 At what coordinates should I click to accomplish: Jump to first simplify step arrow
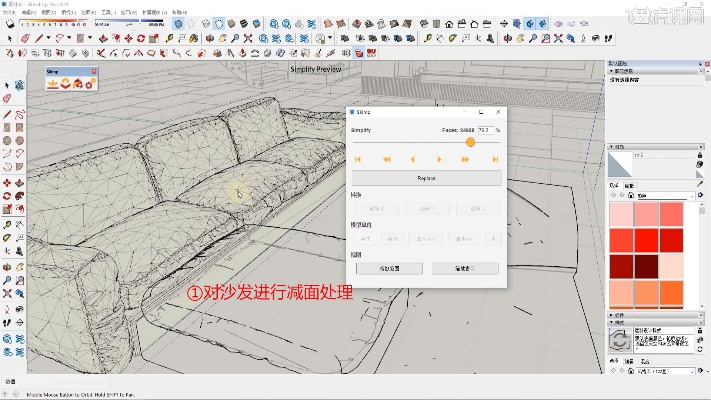pyautogui.click(x=357, y=159)
